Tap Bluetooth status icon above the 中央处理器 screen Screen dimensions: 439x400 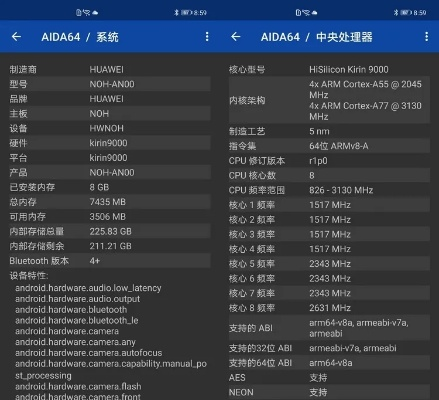tap(396, 13)
